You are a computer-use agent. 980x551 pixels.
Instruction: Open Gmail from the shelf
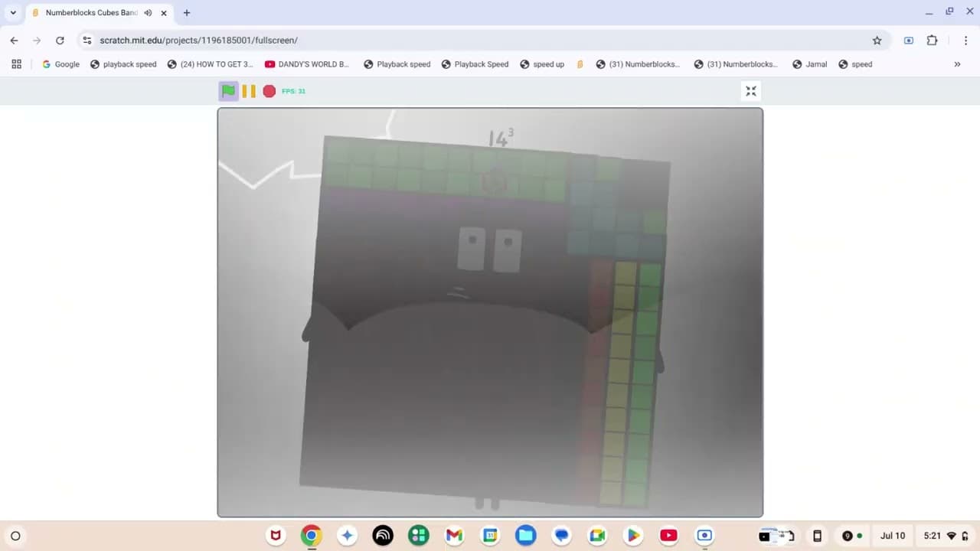[x=454, y=536]
